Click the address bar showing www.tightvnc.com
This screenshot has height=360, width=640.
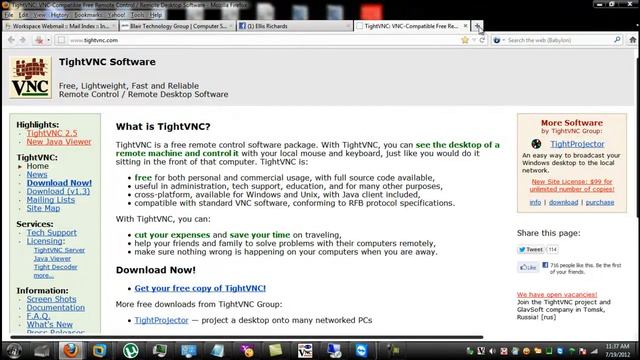(261, 40)
